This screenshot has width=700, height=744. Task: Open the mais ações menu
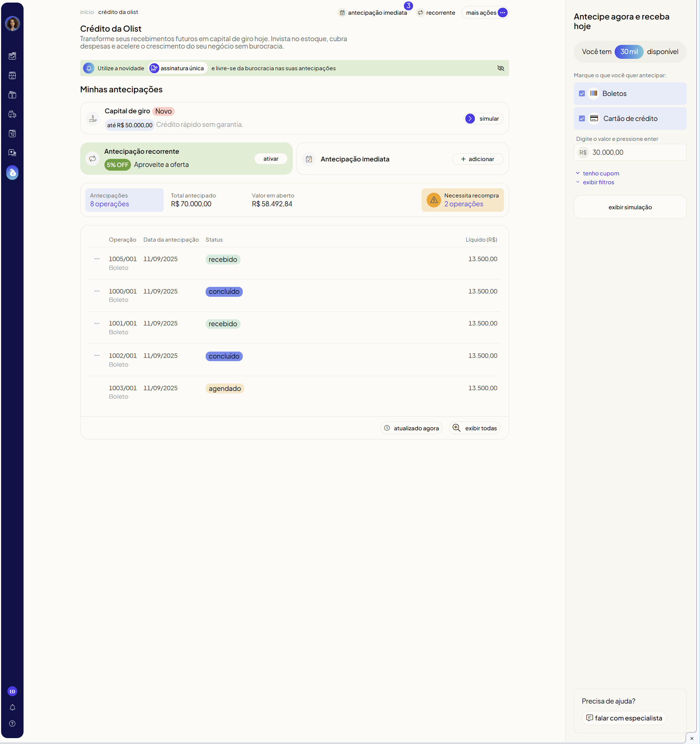pyautogui.click(x=485, y=13)
